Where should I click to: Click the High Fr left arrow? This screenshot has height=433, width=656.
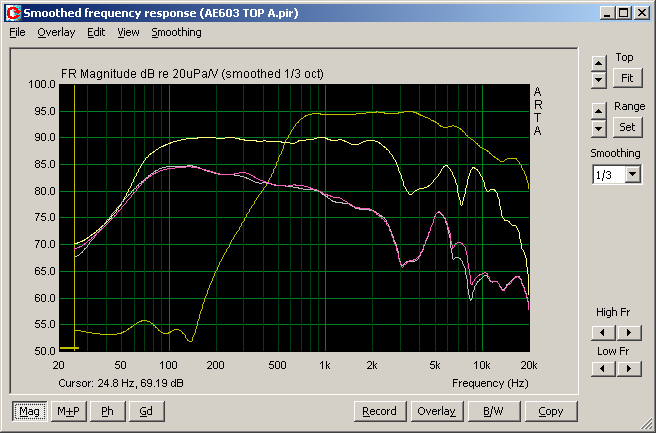click(603, 333)
